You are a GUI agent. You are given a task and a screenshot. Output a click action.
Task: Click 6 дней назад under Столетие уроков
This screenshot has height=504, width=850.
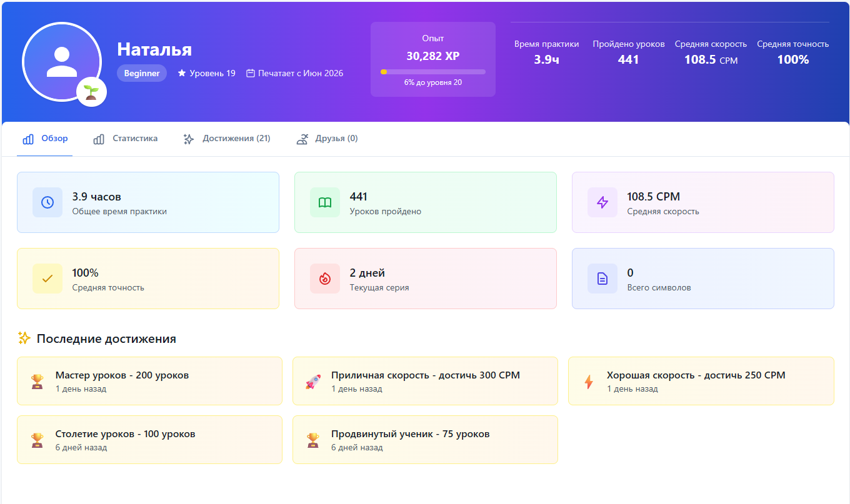click(81, 448)
